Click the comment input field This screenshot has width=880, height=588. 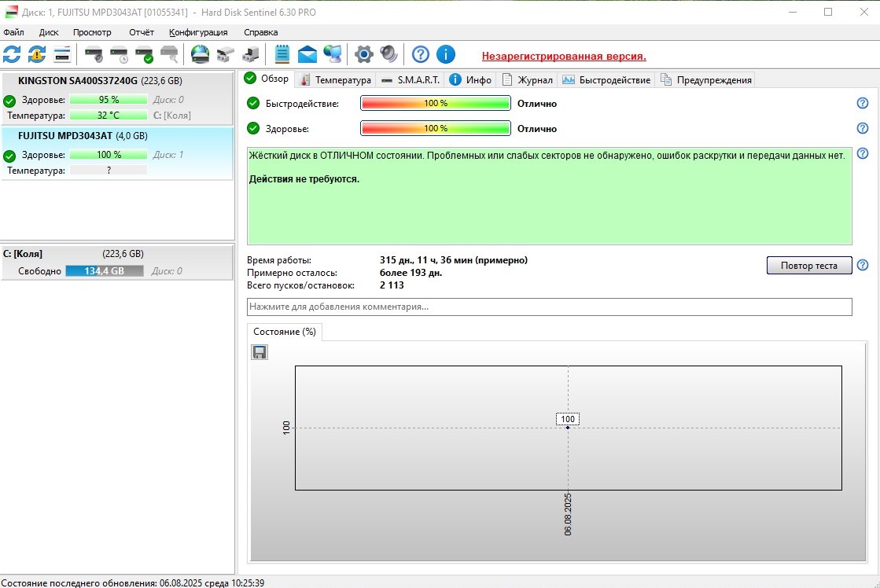549,307
